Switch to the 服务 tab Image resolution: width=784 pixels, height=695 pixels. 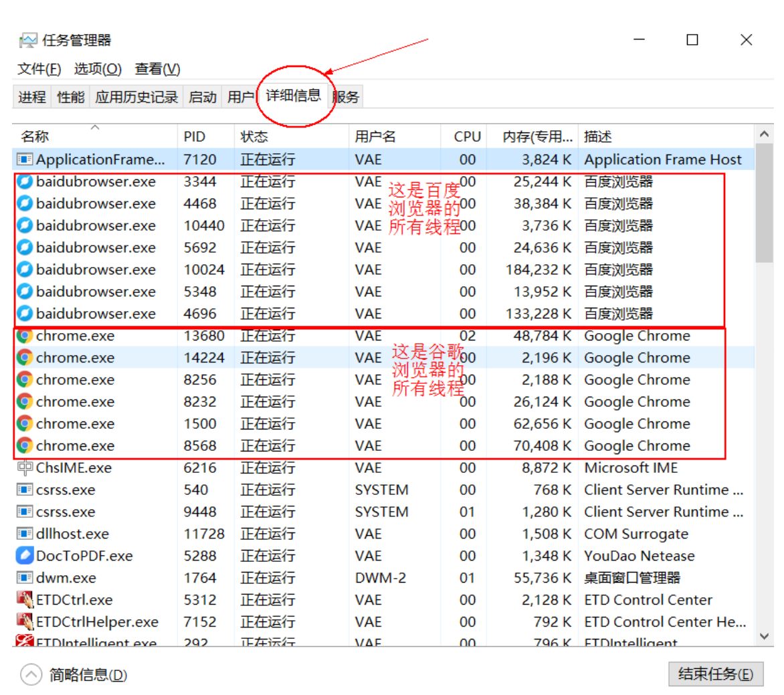click(345, 96)
